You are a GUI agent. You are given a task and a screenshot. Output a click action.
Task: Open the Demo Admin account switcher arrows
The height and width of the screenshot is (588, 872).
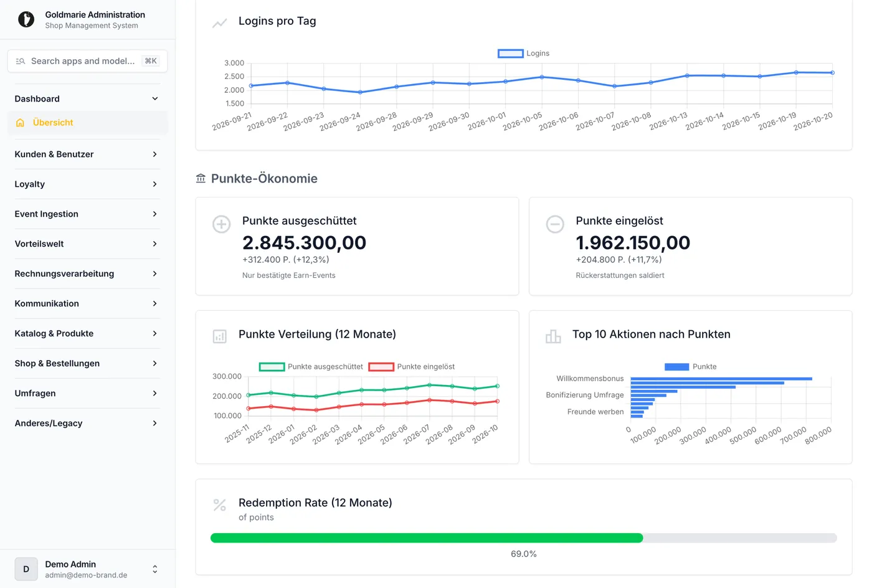click(155, 569)
